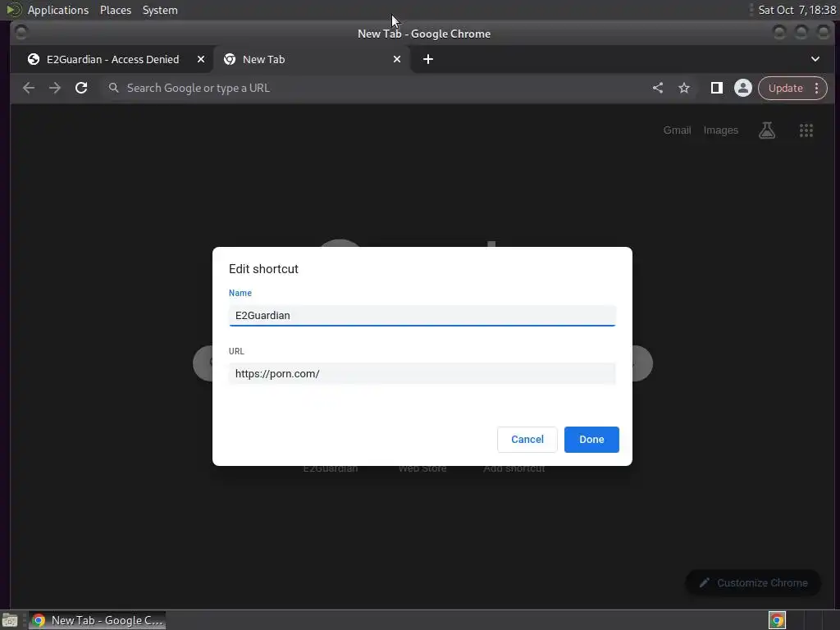Open the side panel icon

[x=716, y=88]
